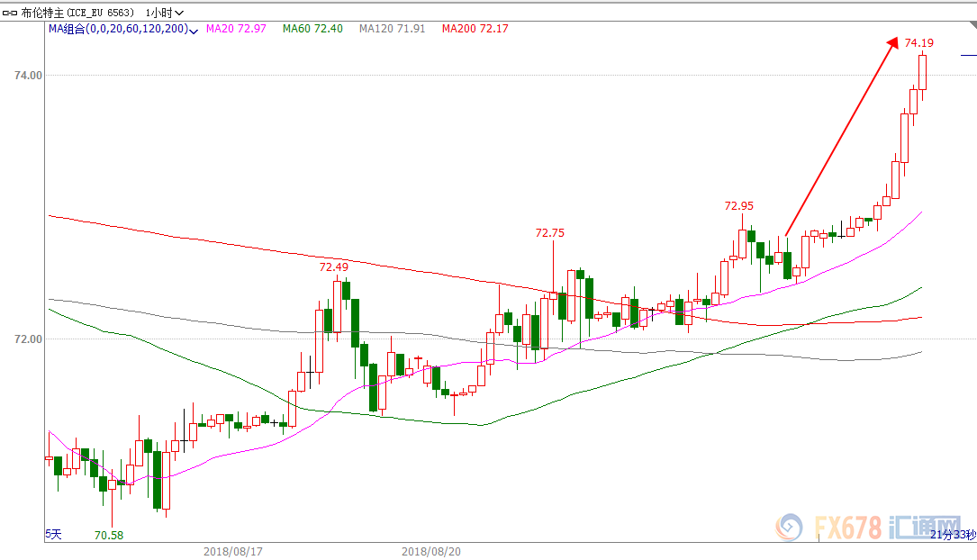Select the 72.00 price axis label

point(28,339)
